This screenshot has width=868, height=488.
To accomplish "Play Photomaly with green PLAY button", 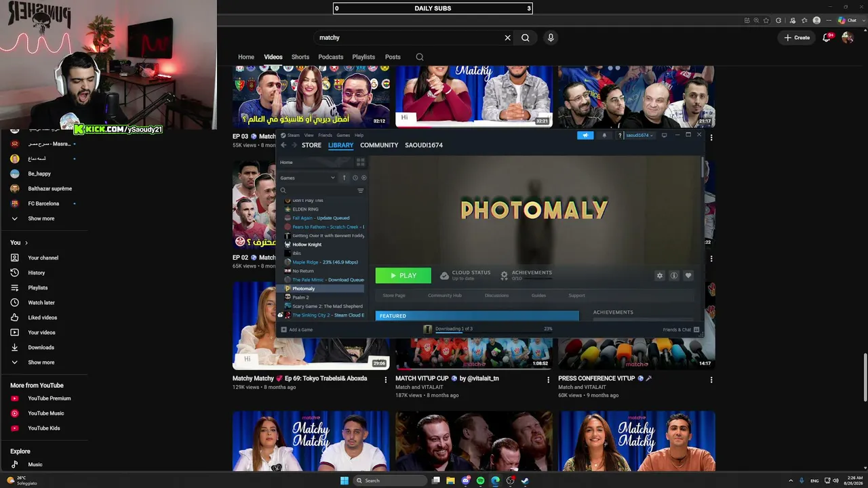I will tap(403, 276).
